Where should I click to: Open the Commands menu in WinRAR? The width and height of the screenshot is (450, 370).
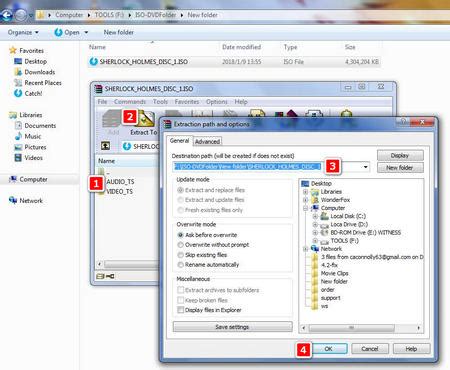[130, 102]
